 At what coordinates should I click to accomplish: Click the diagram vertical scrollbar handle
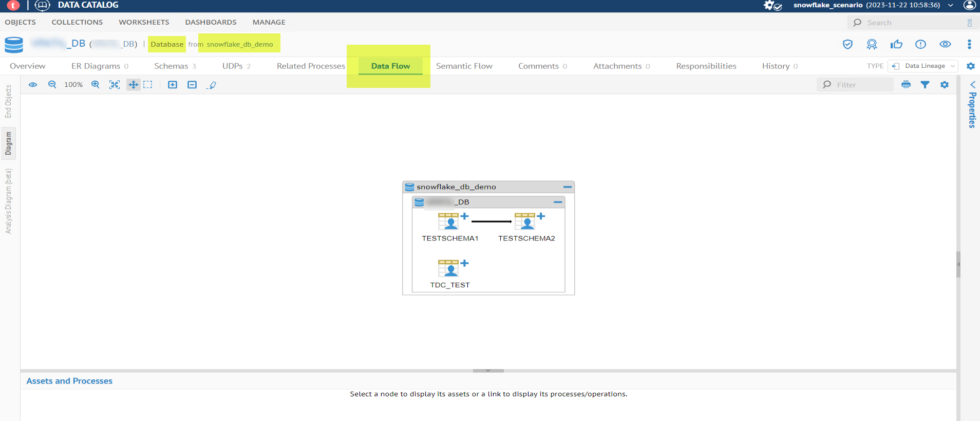(x=958, y=264)
